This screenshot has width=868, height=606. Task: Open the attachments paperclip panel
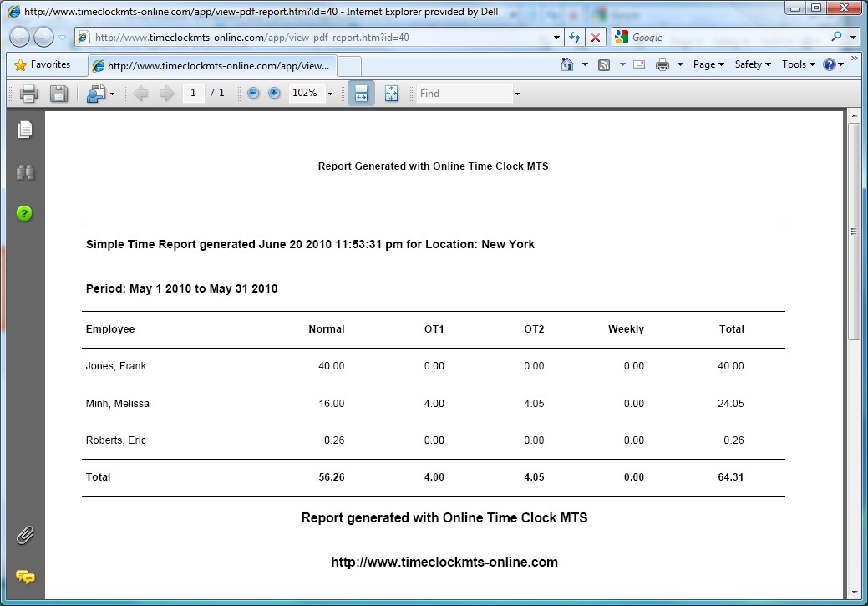tap(25, 535)
